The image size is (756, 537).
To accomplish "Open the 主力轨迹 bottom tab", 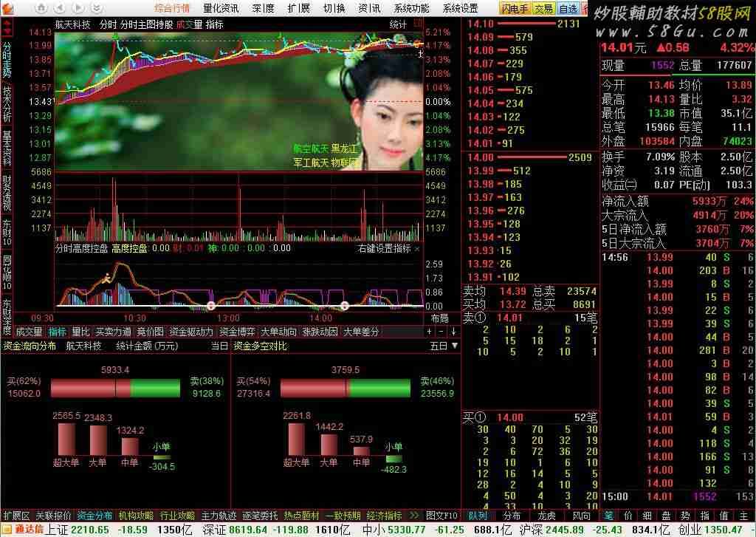I will tap(219, 516).
